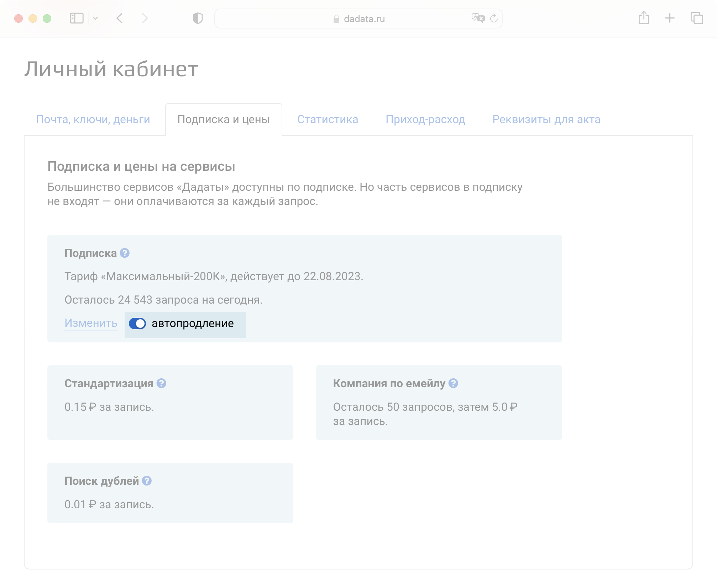Screen dimensions: 717x588
Task: Toggle the автопродление switch
Action: pos(137,324)
